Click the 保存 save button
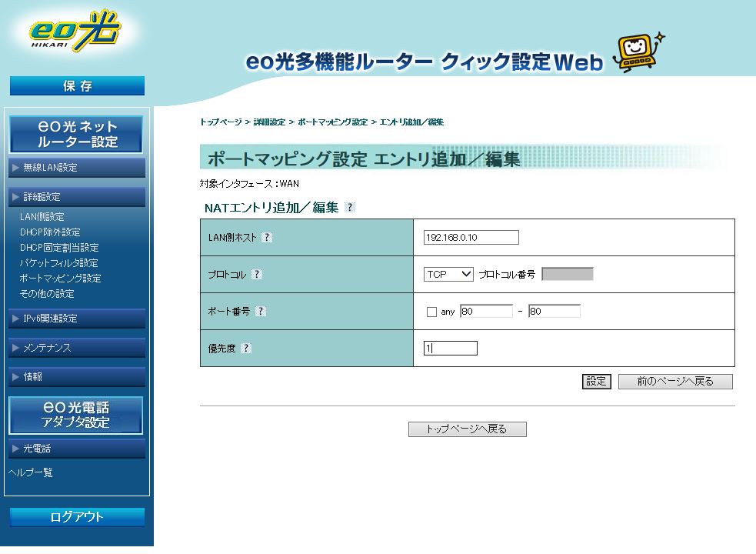This screenshot has width=756, height=554. pos(77,86)
